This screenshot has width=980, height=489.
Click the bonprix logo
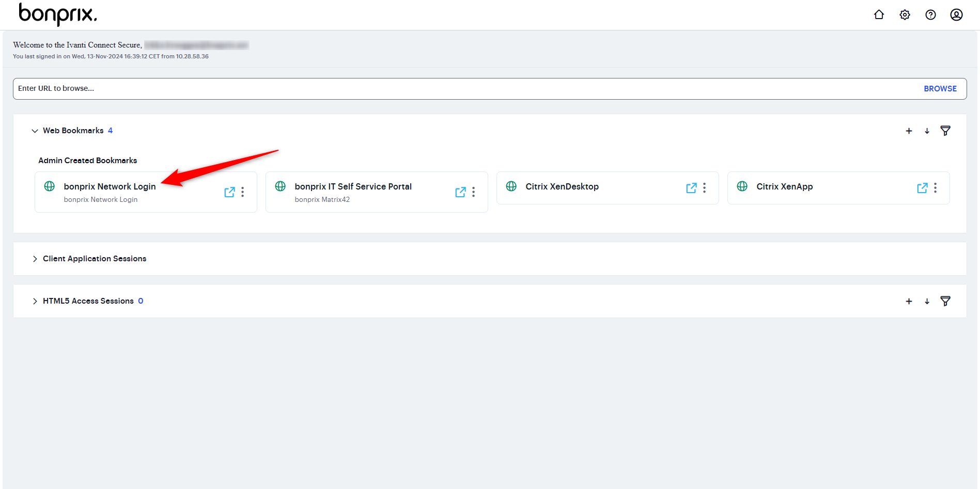58,14
